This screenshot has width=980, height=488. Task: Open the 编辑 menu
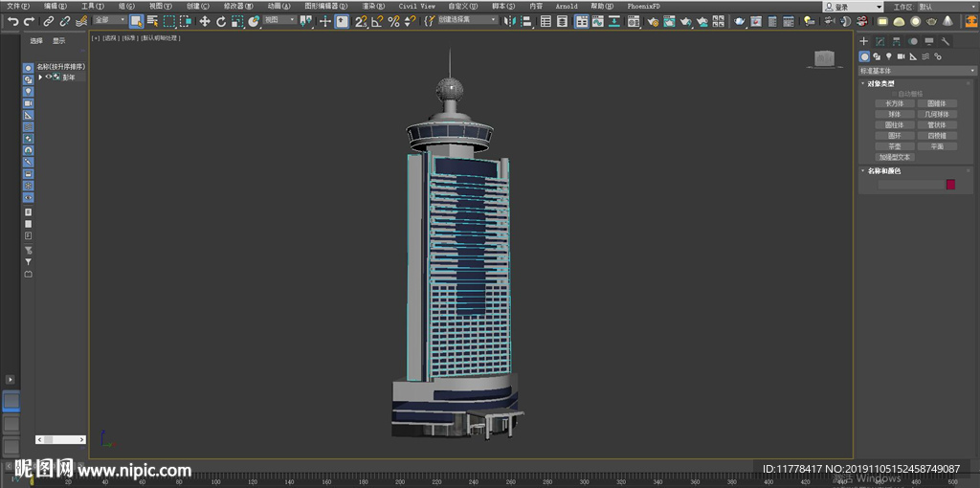pyautogui.click(x=55, y=7)
